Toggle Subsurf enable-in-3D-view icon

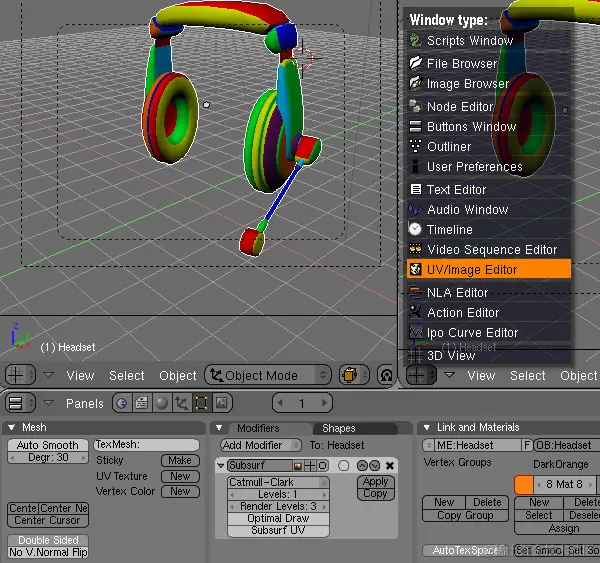[310, 466]
